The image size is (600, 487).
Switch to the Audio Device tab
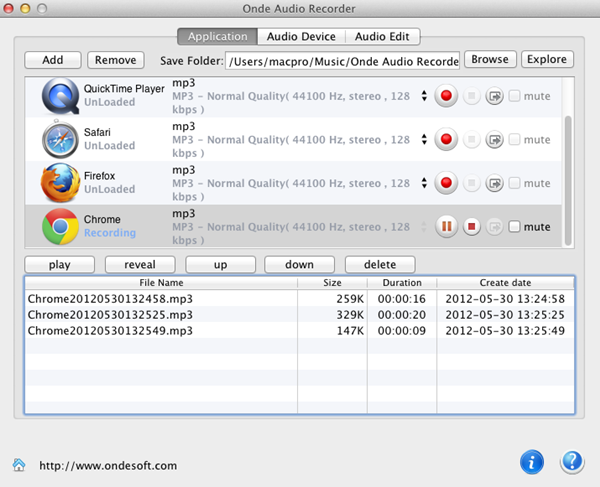click(x=300, y=37)
